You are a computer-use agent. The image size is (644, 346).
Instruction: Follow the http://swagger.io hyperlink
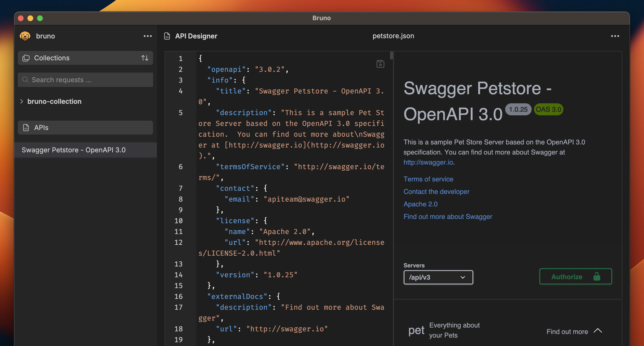(x=428, y=162)
